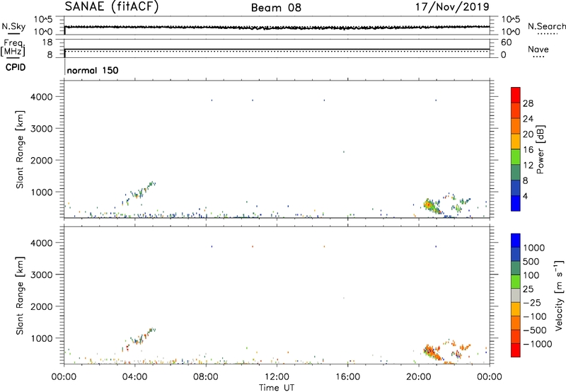
Task: Click the 18 tick on the frequency axis
Action: (47, 42)
